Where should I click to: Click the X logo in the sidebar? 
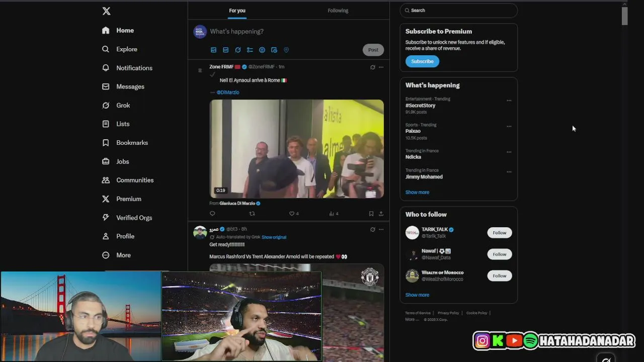pyautogui.click(x=106, y=11)
